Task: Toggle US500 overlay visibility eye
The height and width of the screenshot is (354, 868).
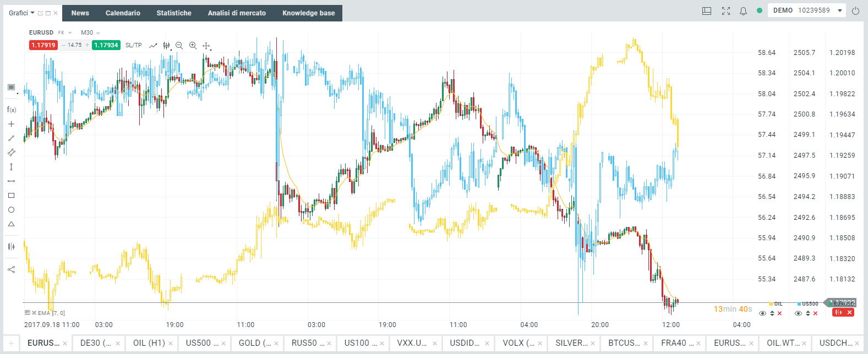Action: [798, 313]
